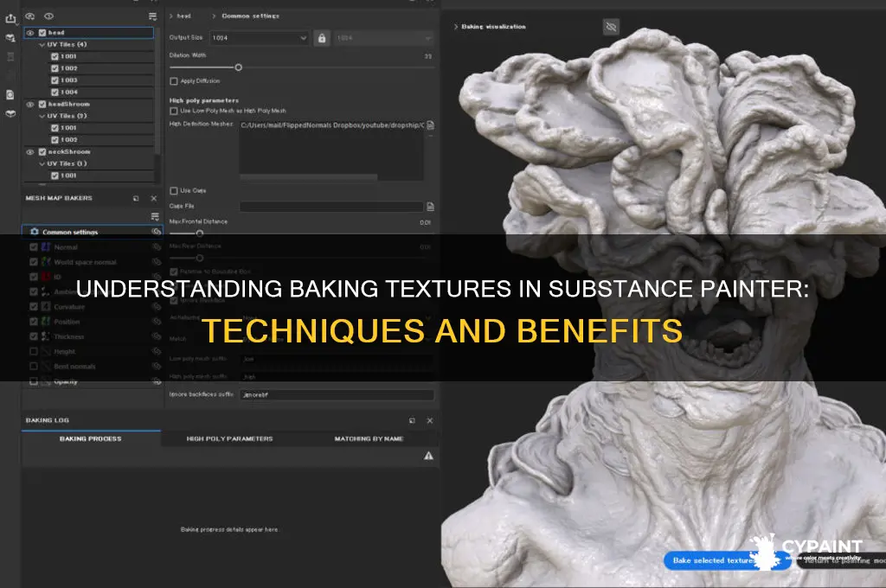Image resolution: width=886 pixels, height=588 pixels.
Task: Click the Normal map type icon
Action: point(46,247)
